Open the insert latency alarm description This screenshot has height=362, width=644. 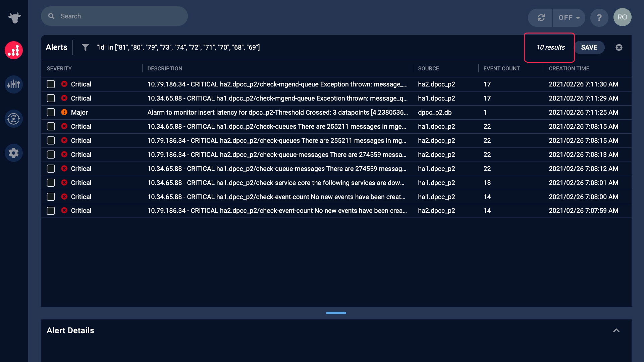277,112
